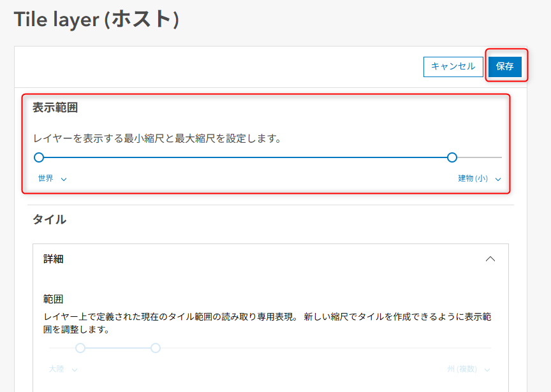Click the 詳細 panel header title
Screen dimensions: 551x392
tap(54, 259)
